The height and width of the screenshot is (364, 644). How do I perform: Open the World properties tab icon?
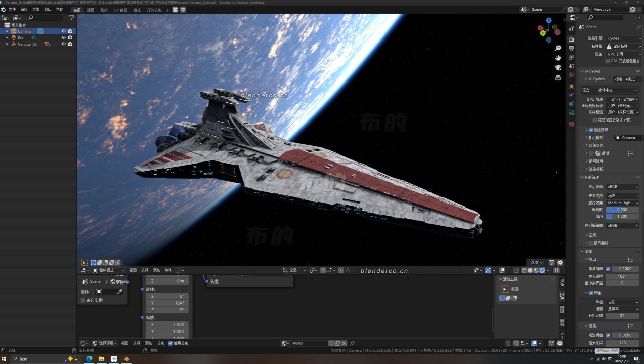(571, 75)
